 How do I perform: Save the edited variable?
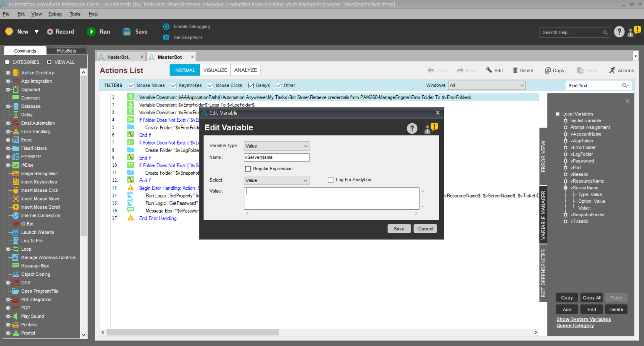399,228
